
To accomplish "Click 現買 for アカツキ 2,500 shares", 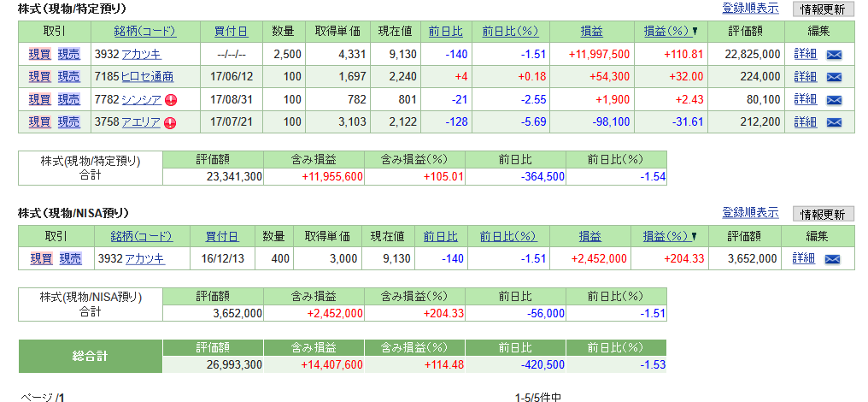I will 39,54.
